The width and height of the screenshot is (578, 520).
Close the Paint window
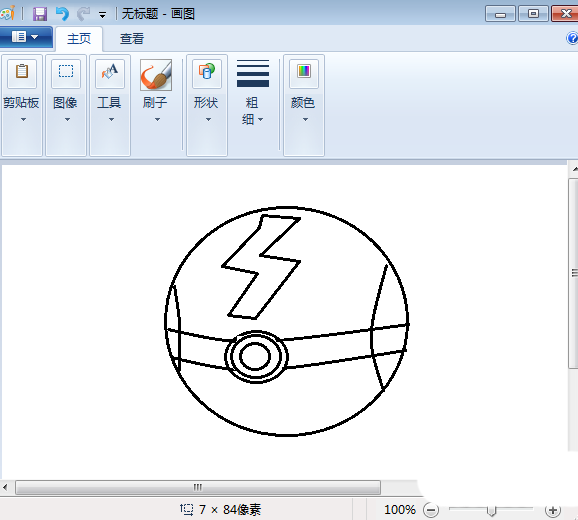(565, 14)
